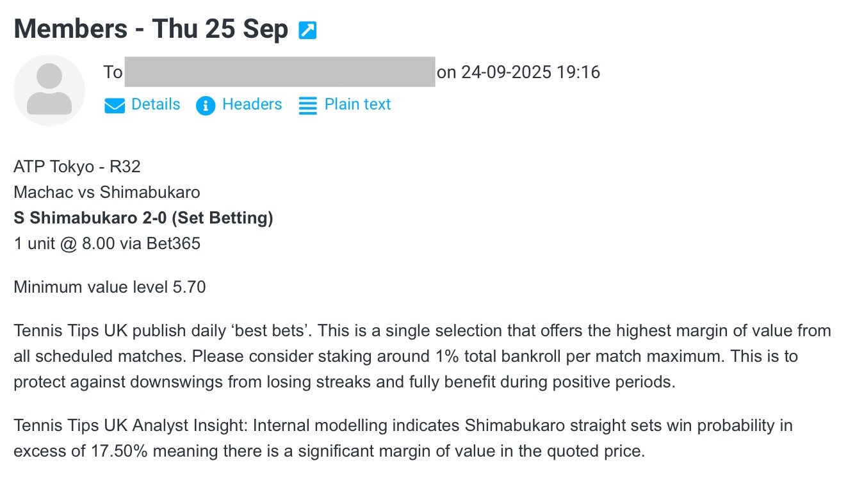Click the info circle icon beside Headers
864x504 pixels.
pos(206,106)
